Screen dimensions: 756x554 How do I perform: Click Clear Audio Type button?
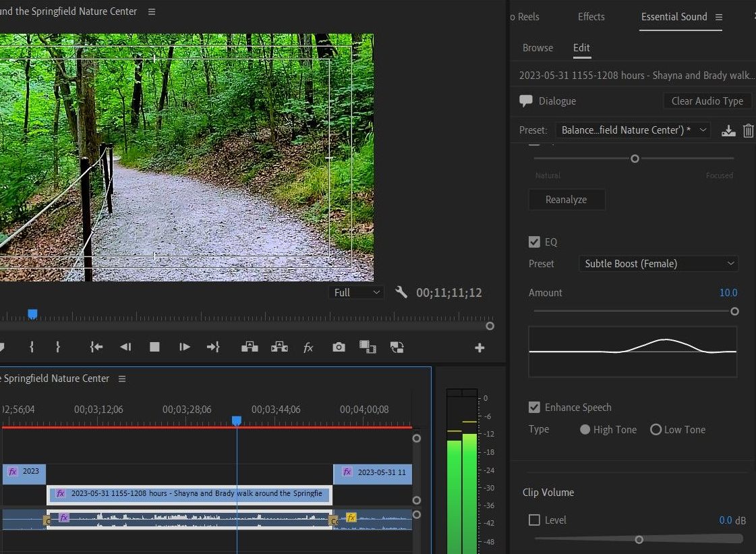[707, 101]
